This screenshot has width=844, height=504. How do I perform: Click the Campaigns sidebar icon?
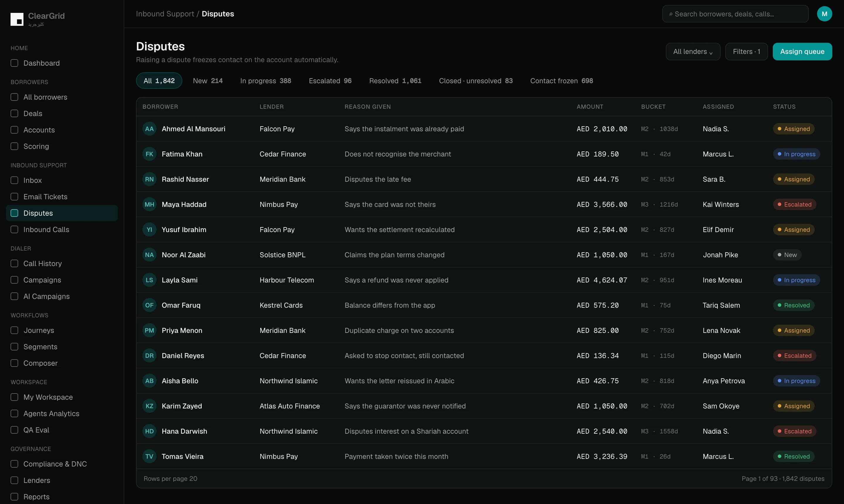(14, 280)
